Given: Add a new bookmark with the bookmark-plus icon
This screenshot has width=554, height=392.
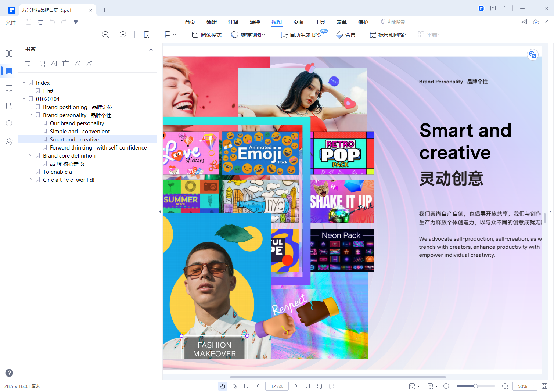Looking at the screenshot, I should 42,64.
